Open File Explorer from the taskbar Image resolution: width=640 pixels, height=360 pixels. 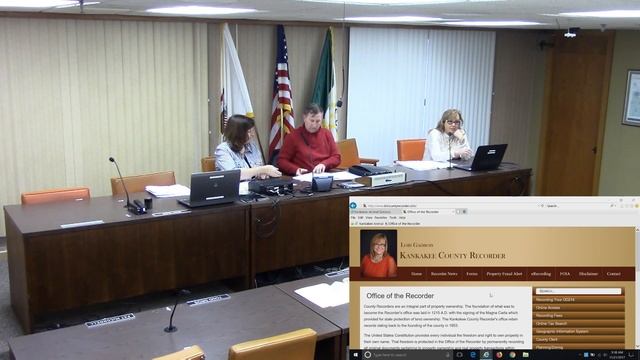pos(525,355)
